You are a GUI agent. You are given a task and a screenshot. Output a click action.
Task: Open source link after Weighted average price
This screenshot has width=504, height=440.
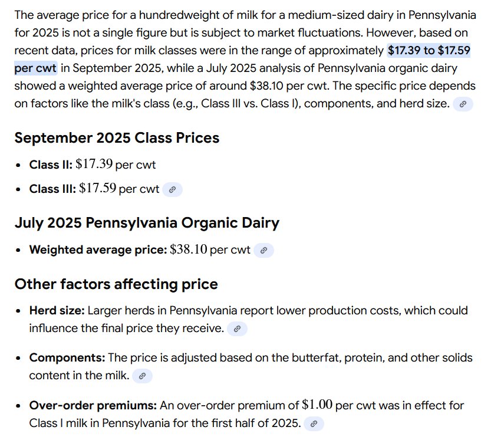[x=263, y=250]
